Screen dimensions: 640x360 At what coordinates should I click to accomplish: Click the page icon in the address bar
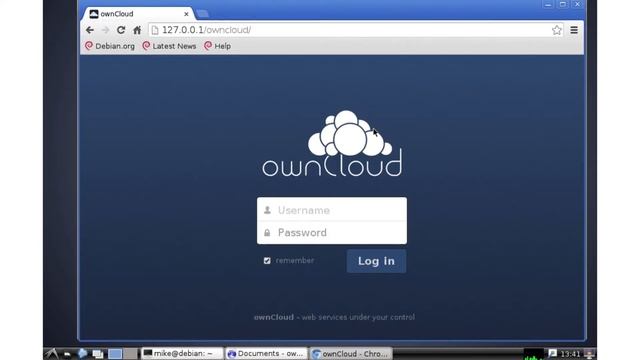tap(155, 30)
